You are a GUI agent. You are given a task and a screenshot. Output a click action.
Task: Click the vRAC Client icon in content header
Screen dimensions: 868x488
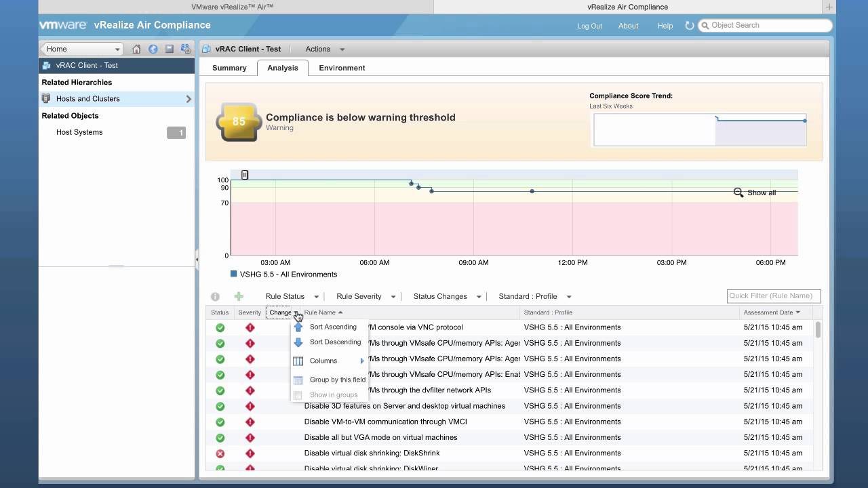tap(207, 49)
